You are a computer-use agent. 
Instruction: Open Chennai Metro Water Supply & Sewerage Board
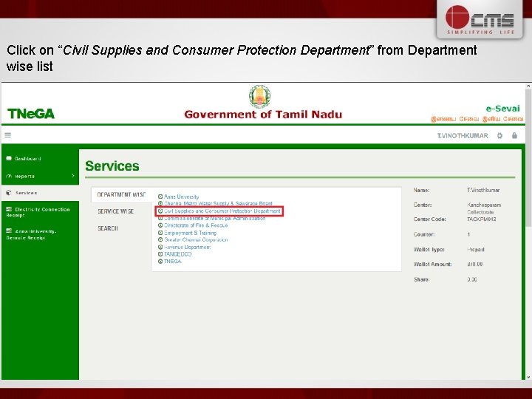(218, 204)
